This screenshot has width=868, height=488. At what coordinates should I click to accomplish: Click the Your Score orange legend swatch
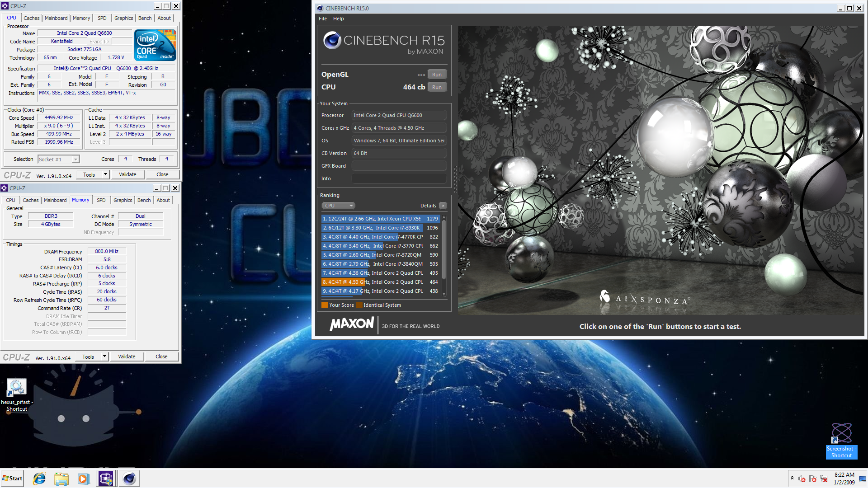pyautogui.click(x=325, y=305)
